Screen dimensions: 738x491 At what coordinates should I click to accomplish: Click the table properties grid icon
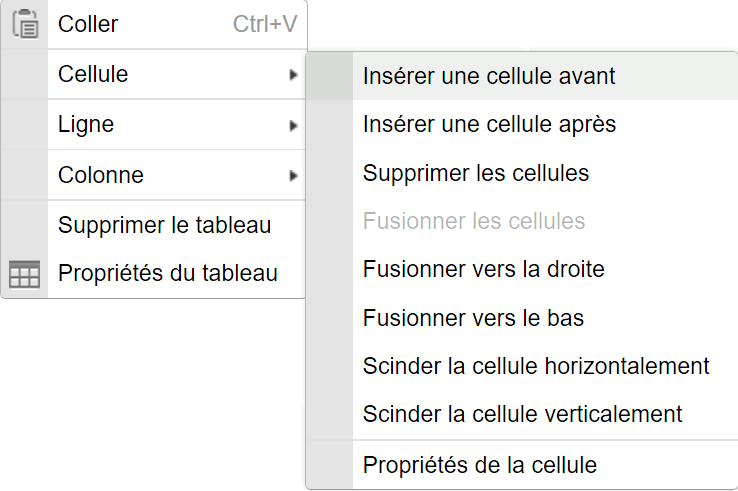24,274
